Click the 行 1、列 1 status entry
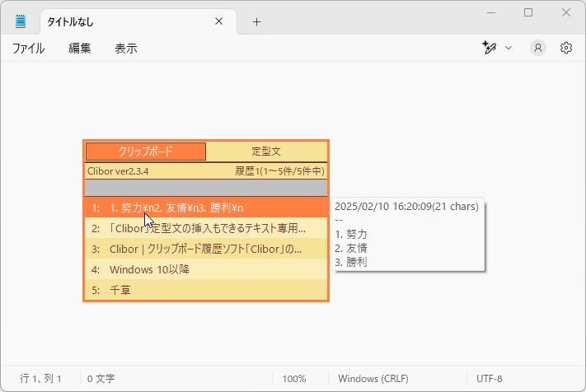The height and width of the screenshot is (392, 586). 40,379
